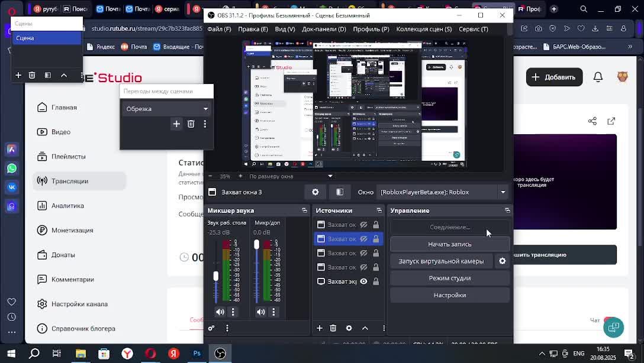644x363 pixels.
Task: Open virtual camera settings gear
Action: (x=503, y=261)
